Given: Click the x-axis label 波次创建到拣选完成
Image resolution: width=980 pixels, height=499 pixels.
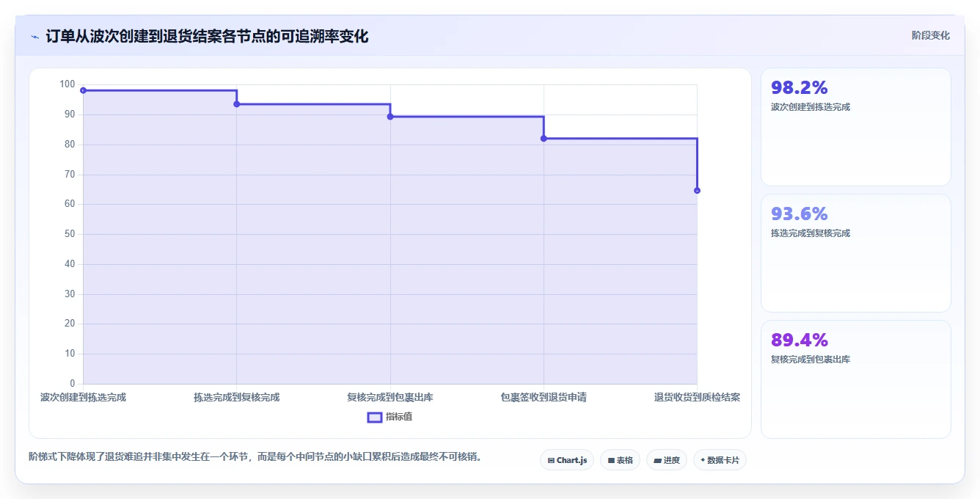Looking at the screenshot, I should (x=83, y=397).
